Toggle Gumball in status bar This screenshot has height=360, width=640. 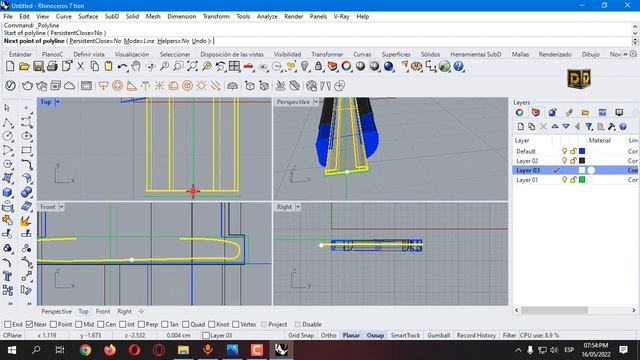pyautogui.click(x=438, y=335)
